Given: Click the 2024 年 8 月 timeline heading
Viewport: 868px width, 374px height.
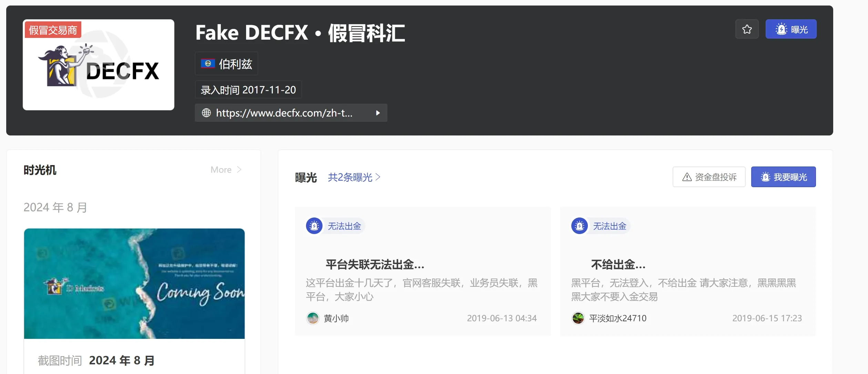Looking at the screenshot, I should tap(55, 208).
